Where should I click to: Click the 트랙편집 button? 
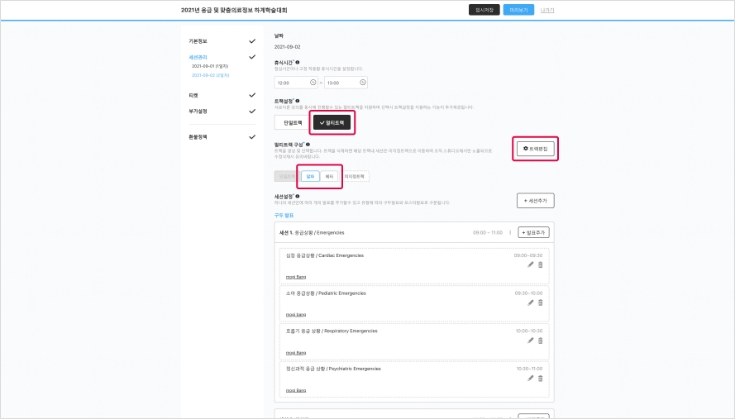(x=534, y=148)
